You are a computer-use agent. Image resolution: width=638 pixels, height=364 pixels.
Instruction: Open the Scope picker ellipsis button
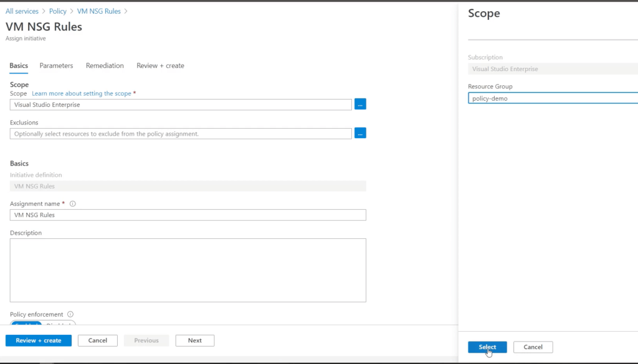tap(360, 105)
